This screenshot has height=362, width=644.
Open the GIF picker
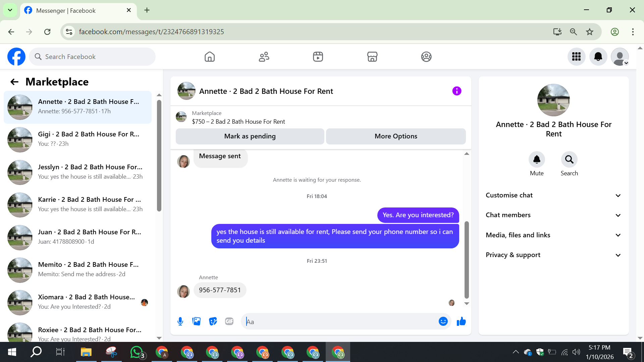click(229, 321)
